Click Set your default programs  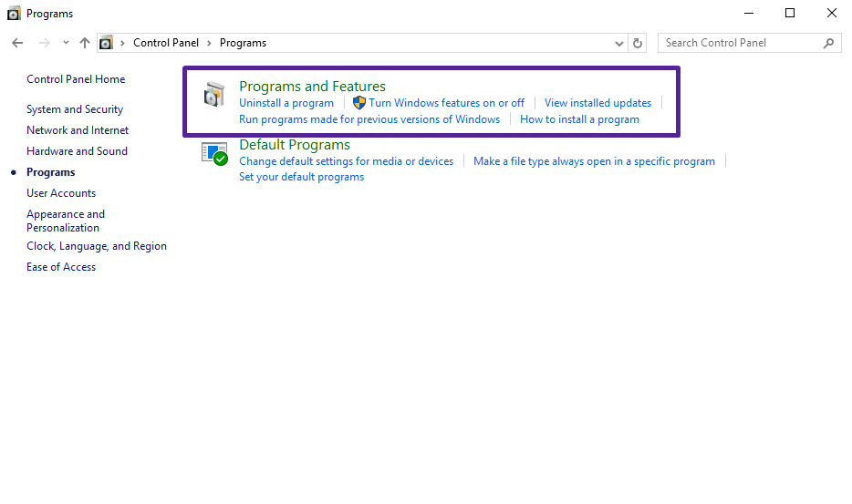pyautogui.click(x=302, y=177)
